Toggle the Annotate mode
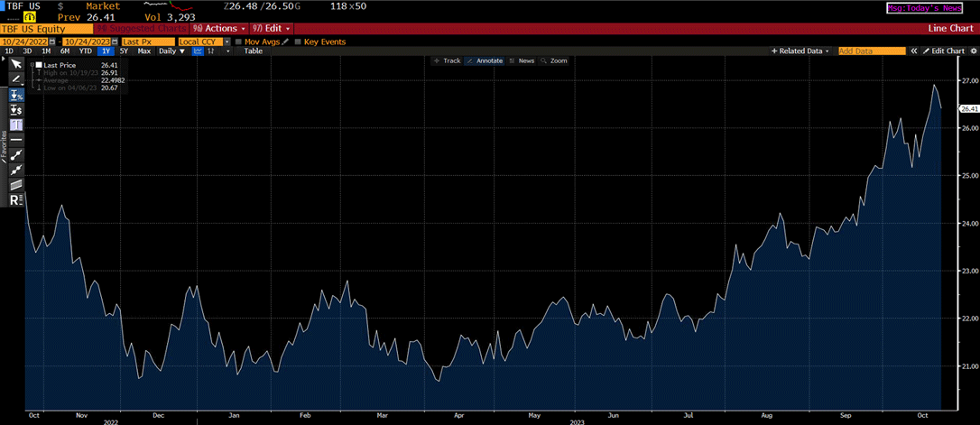This screenshot has width=980, height=425. pyautogui.click(x=485, y=60)
